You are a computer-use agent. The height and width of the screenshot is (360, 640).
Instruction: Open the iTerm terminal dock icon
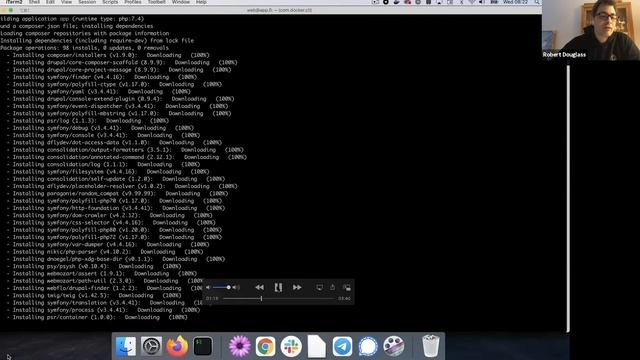point(203,346)
